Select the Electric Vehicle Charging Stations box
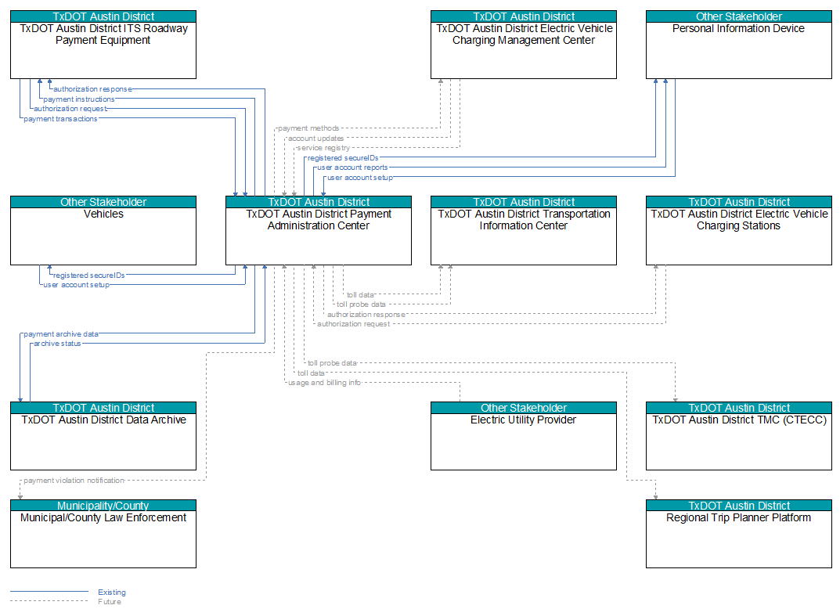The image size is (840, 616). coord(739,230)
